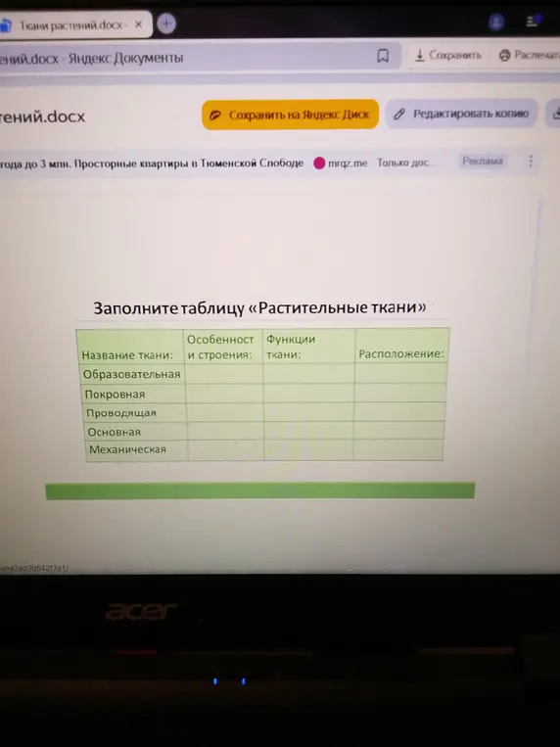The height and width of the screenshot is (747, 560).
Task: Click the bookmark icon in address bar
Action: [383, 56]
